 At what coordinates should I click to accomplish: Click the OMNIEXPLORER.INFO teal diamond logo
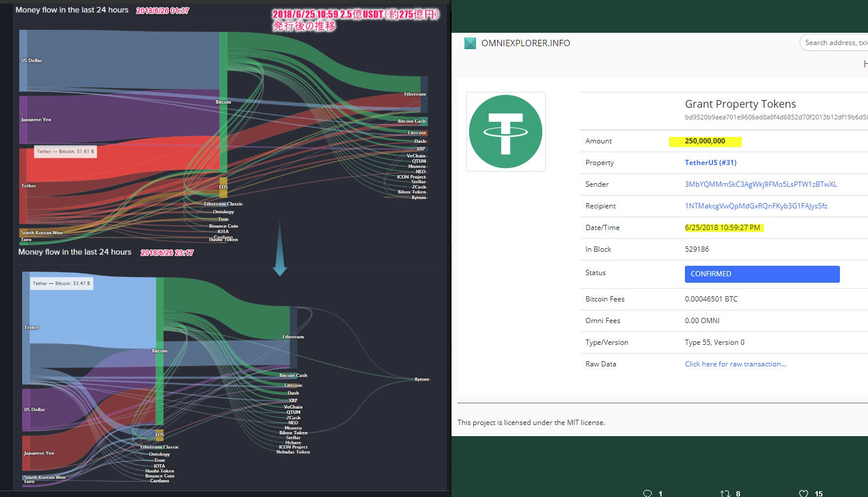470,43
